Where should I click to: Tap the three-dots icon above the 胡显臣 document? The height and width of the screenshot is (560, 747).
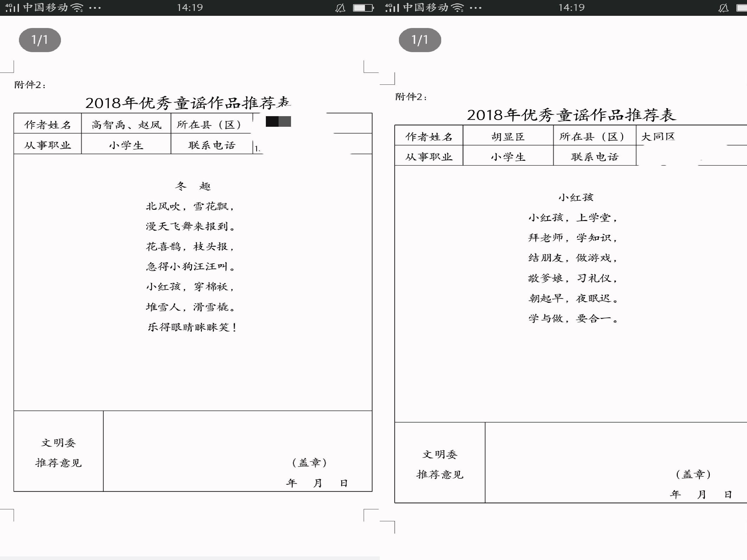point(475,8)
